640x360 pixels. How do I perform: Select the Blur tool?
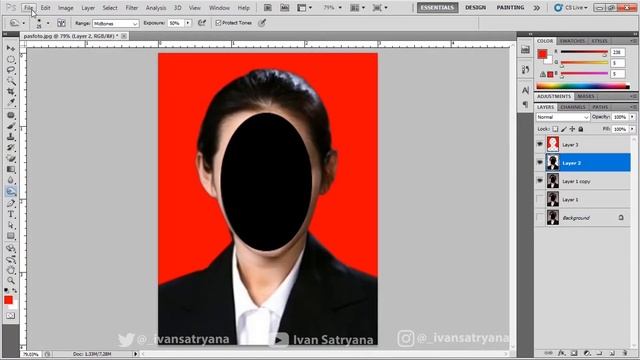[11, 180]
